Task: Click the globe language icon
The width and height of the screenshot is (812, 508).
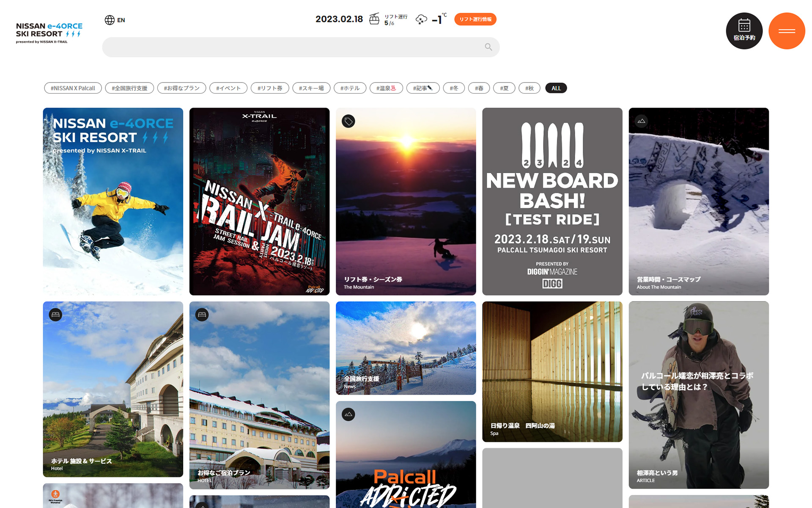Action: coord(110,20)
